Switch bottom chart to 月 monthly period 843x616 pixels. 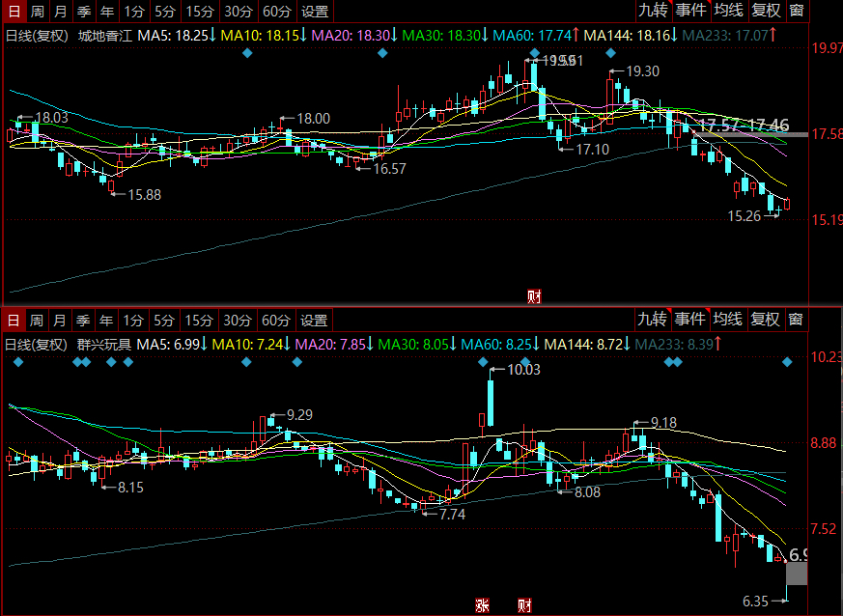click(59, 321)
